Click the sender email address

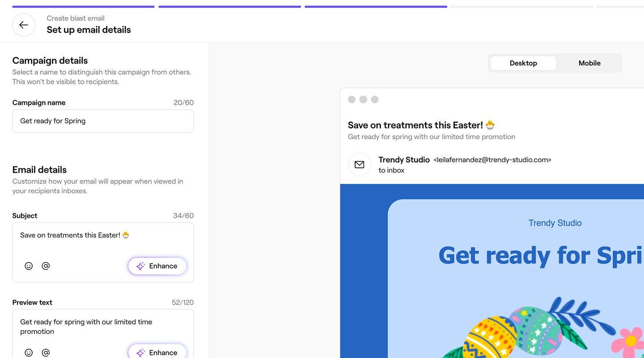(x=492, y=160)
